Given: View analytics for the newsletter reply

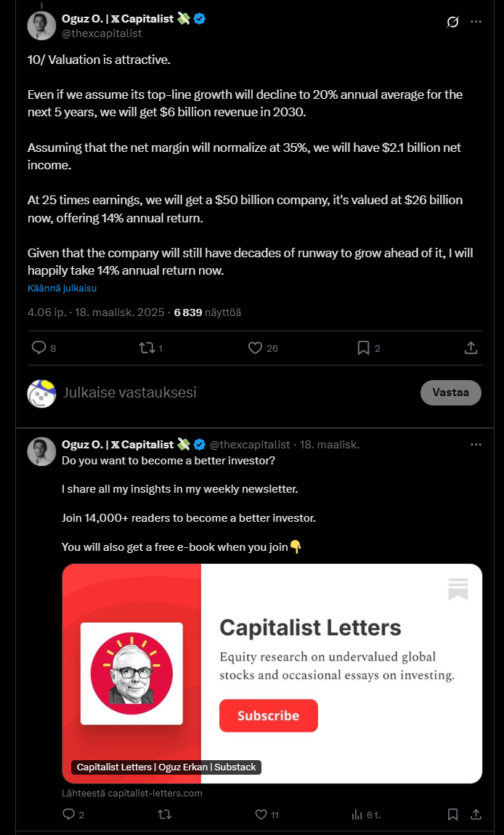Looking at the screenshot, I should [x=357, y=815].
